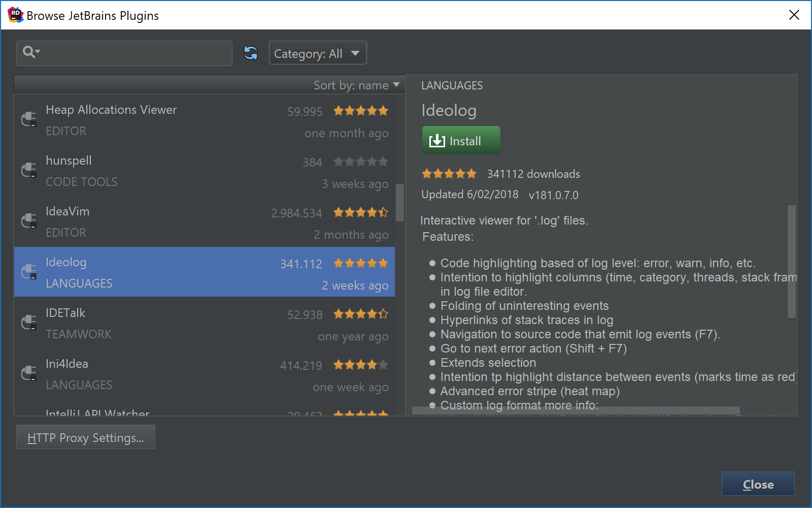Click the Ideolog plugin icon in list
The height and width of the screenshot is (508, 812).
click(29, 272)
